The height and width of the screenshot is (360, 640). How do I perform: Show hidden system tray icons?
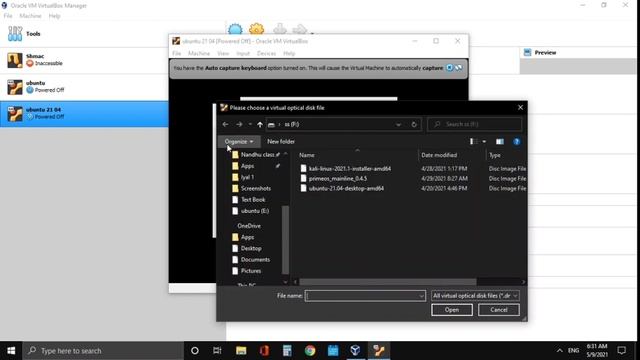coord(560,351)
